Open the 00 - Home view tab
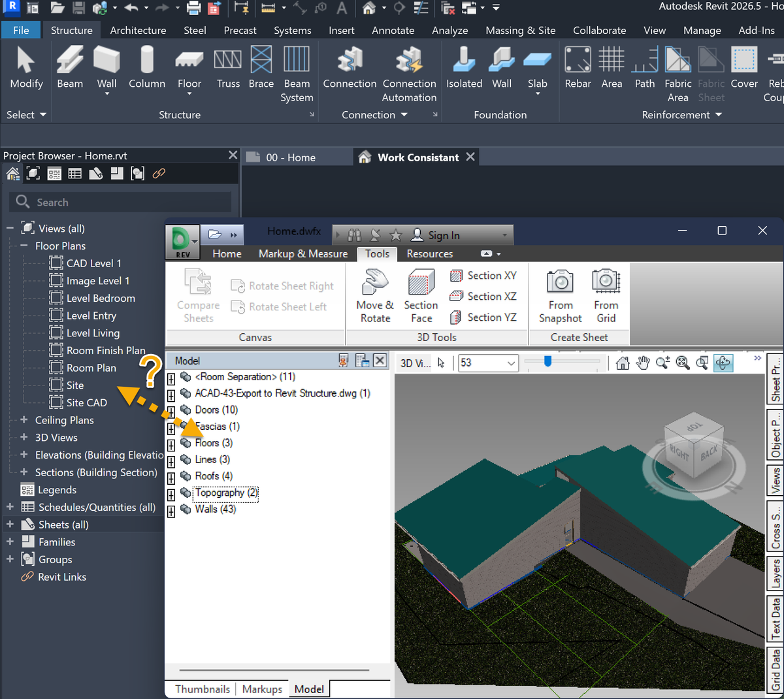 pyautogui.click(x=297, y=157)
